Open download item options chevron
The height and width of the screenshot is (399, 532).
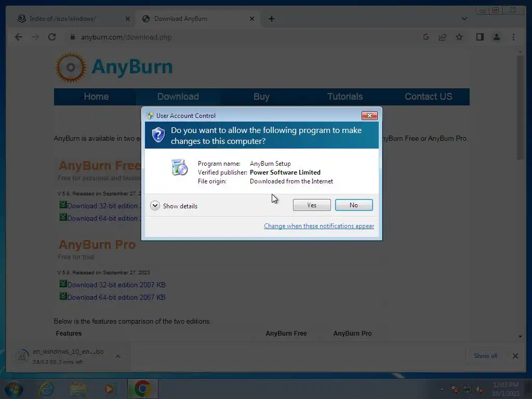click(118, 356)
